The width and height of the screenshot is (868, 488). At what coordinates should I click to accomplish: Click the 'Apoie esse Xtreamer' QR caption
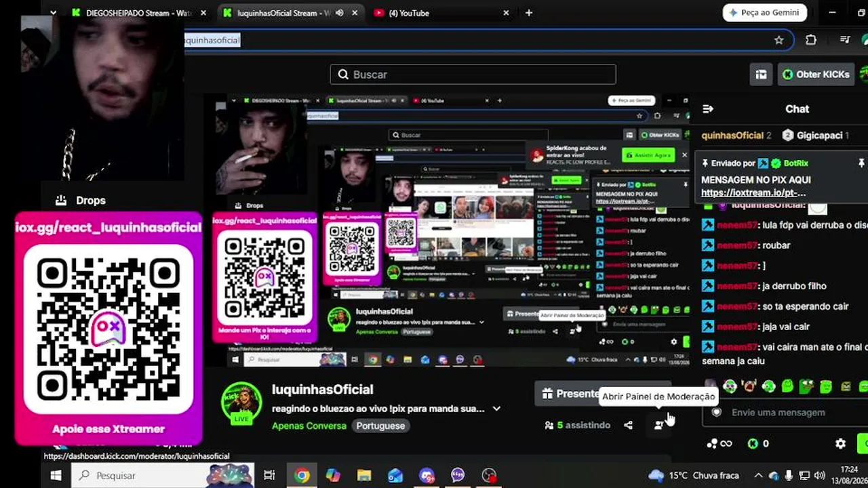point(108,429)
